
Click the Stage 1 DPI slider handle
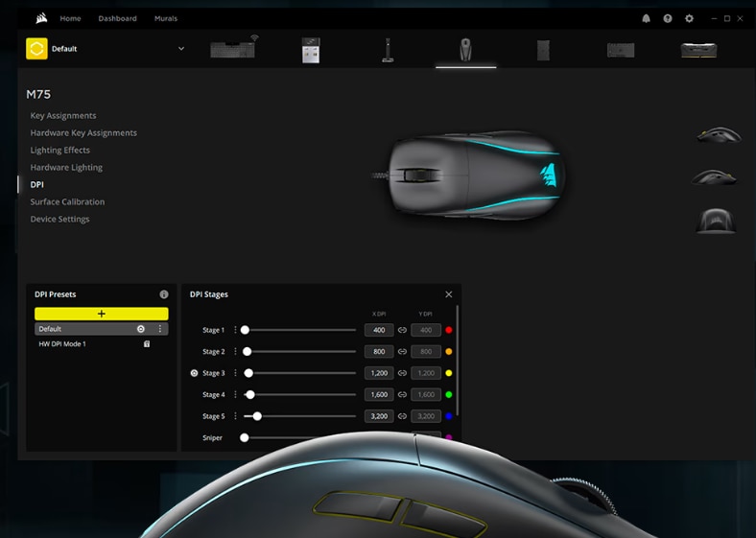(245, 330)
